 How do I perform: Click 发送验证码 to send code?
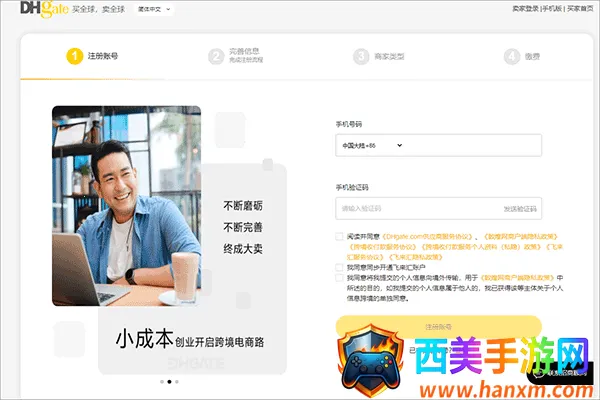pyautogui.click(x=519, y=208)
